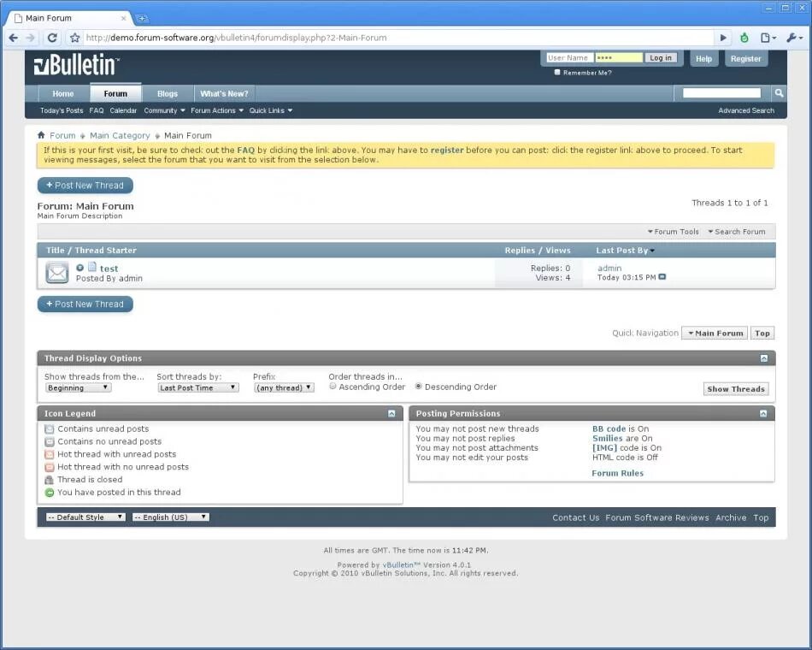812x650 pixels.
Task: Open the test thread
Action: click(x=109, y=269)
